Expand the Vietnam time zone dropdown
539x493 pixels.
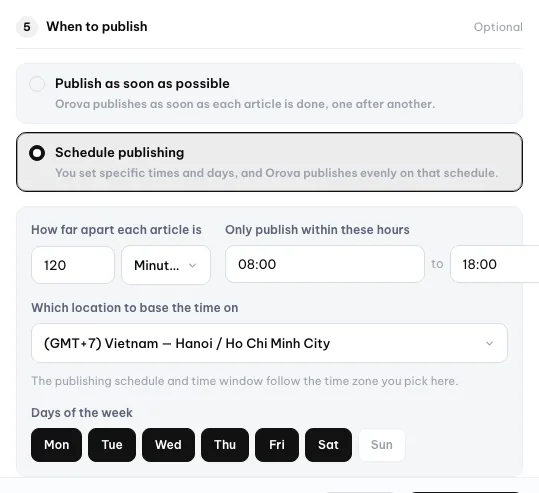(269, 343)
